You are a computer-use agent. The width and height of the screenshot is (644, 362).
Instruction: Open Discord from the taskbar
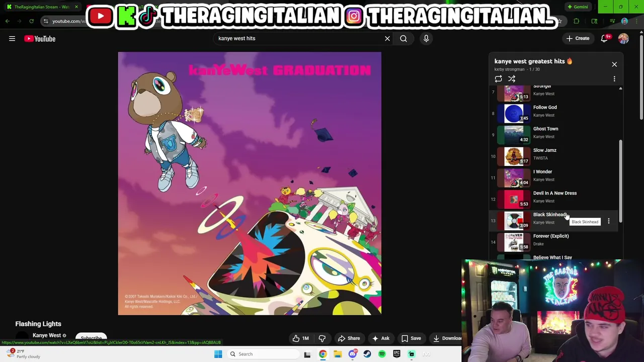[352, 354]
